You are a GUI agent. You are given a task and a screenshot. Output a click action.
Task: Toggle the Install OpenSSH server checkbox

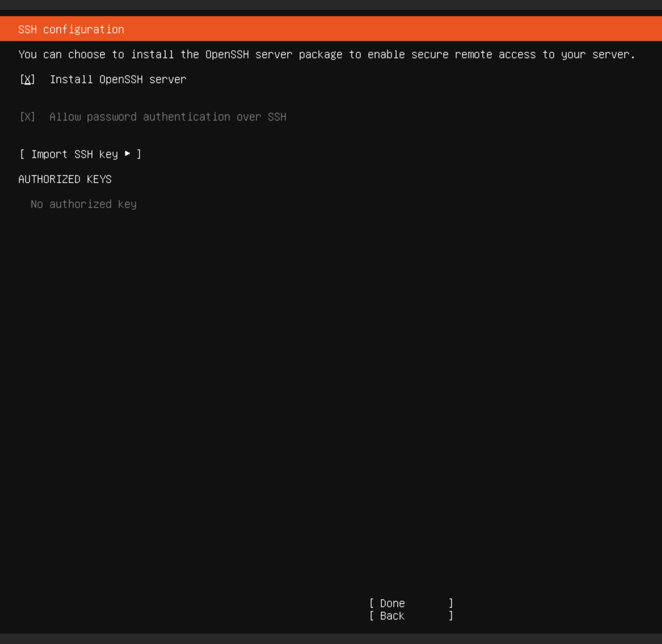click(28, 80)
